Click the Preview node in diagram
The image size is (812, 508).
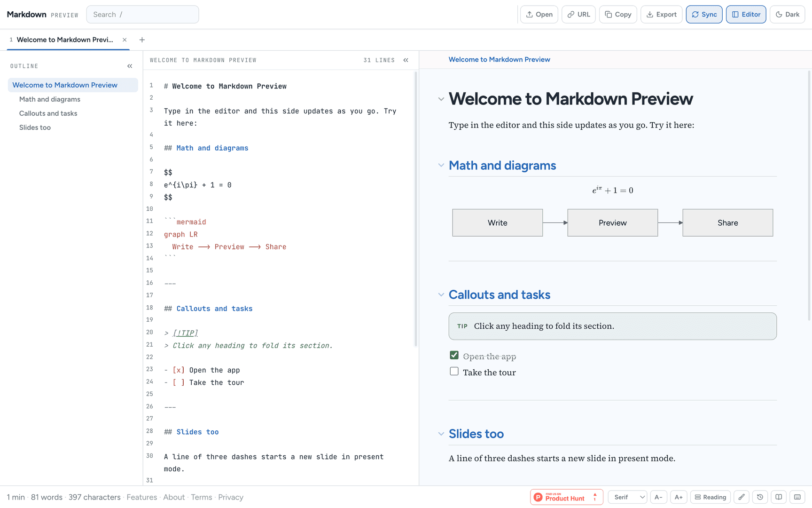pyautogui.click(x=613, y=223)
